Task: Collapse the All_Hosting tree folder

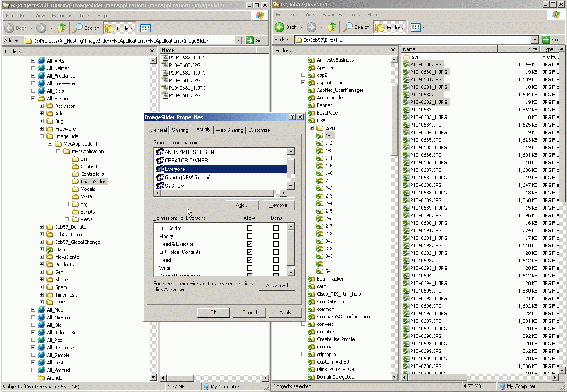Action: [x=33, y=99]
